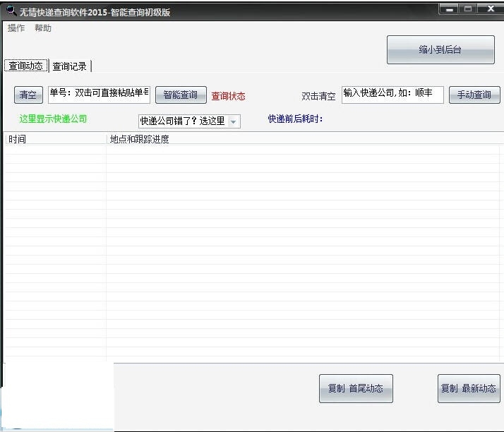Click the red 查询状态 status label
This screenshot has width=504, height=432.
point(229,96)
